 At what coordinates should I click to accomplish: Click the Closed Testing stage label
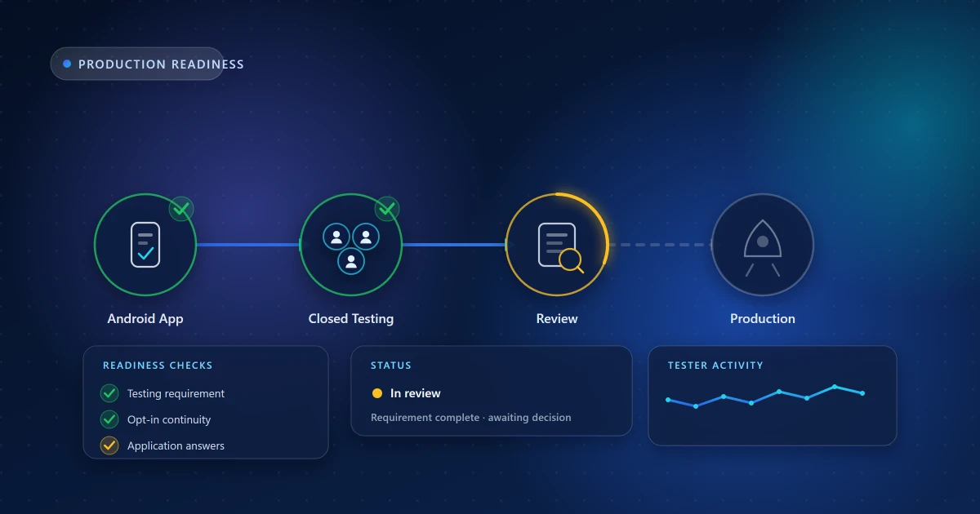click(x=351, y=319)
